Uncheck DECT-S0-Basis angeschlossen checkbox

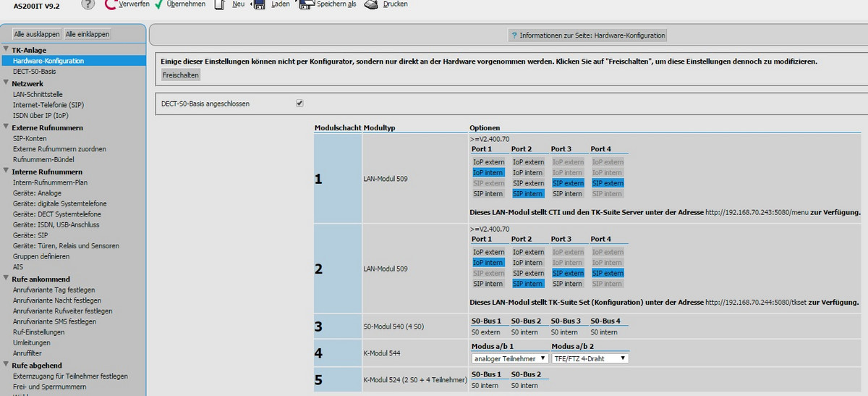(299, 104)
